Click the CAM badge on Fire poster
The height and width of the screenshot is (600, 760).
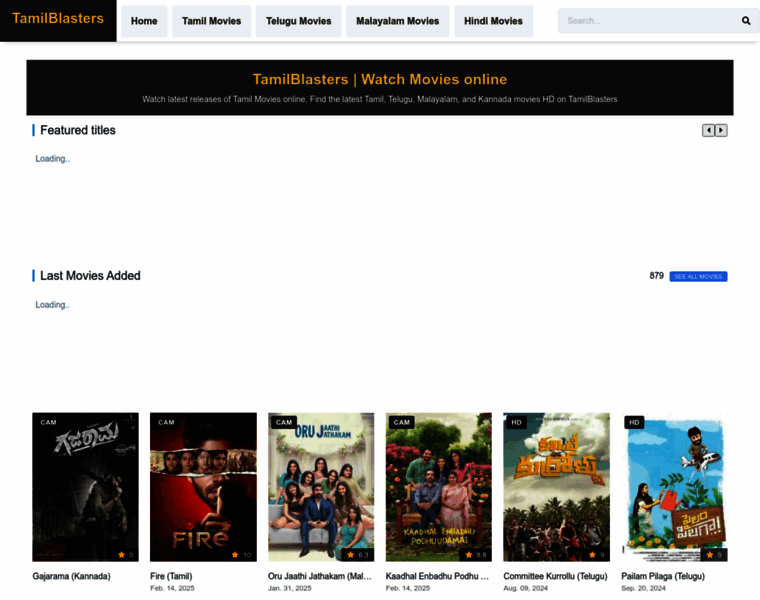click(166, 423)
